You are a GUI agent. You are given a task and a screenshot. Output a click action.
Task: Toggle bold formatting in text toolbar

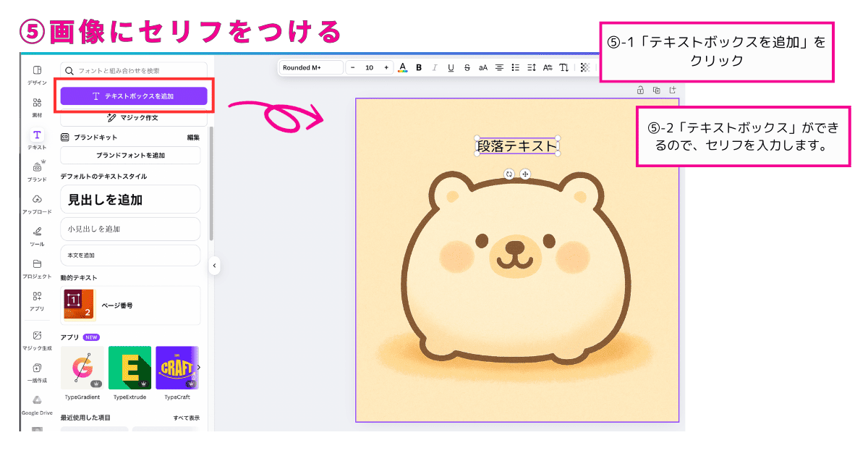pyautogui.click(x=419, y=67)
